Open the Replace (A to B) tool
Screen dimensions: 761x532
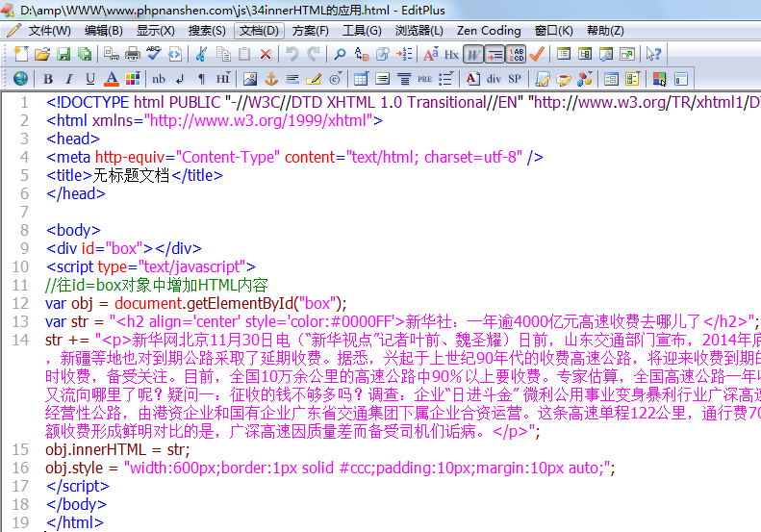tap(362, 54)
